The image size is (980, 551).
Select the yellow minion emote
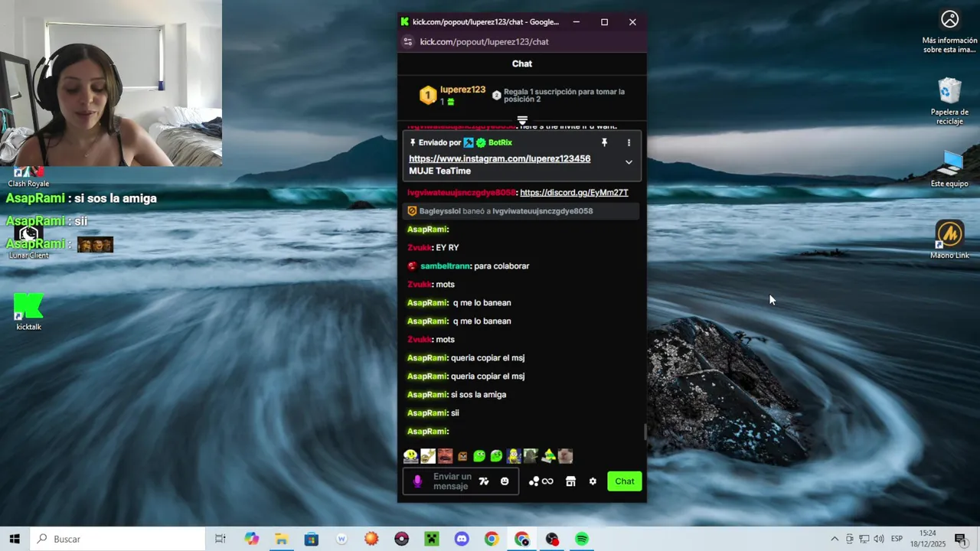[x=514, y=456]
